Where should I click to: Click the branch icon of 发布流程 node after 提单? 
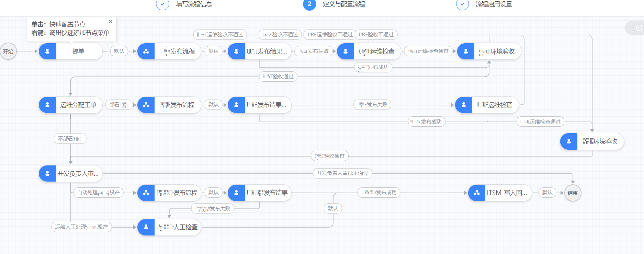(x=146, y=51)
